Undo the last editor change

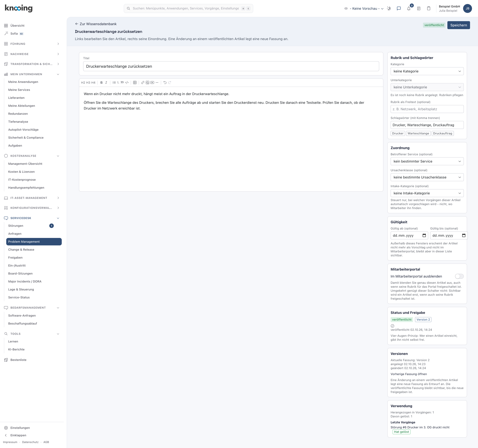pos(165,82)
